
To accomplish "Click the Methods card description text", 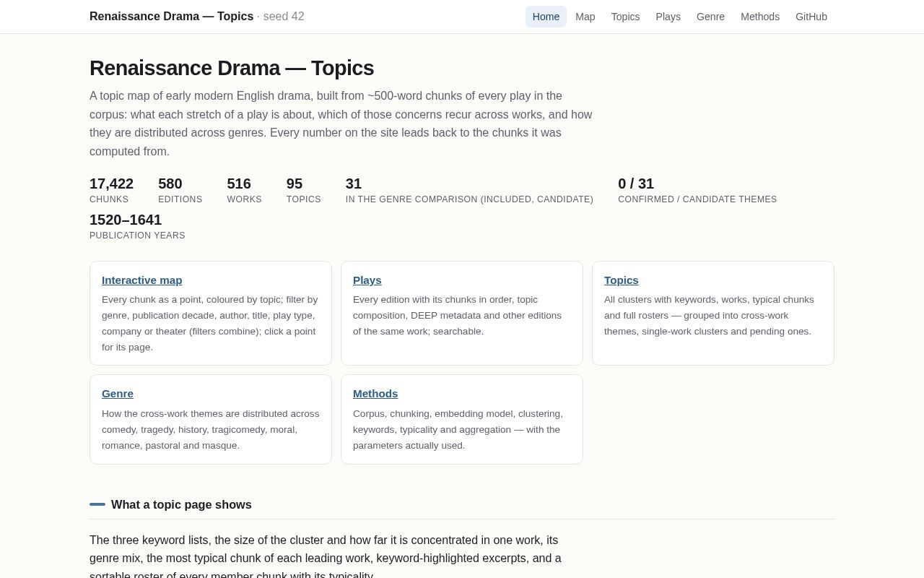I will tap(461, 429).
